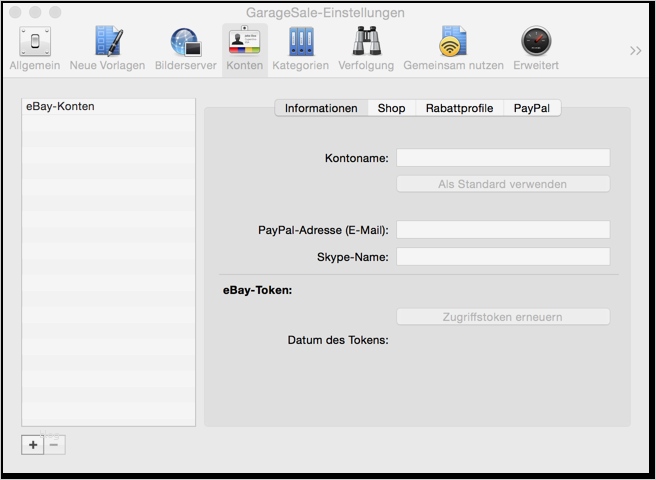656x480 pixels.
Task: Open Verfolgung binoculars preferences
Action: click(366, 48)
